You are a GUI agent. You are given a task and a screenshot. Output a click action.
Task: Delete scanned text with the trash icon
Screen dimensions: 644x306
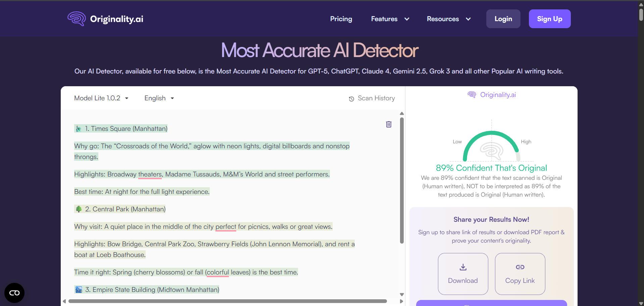point(389,124)
